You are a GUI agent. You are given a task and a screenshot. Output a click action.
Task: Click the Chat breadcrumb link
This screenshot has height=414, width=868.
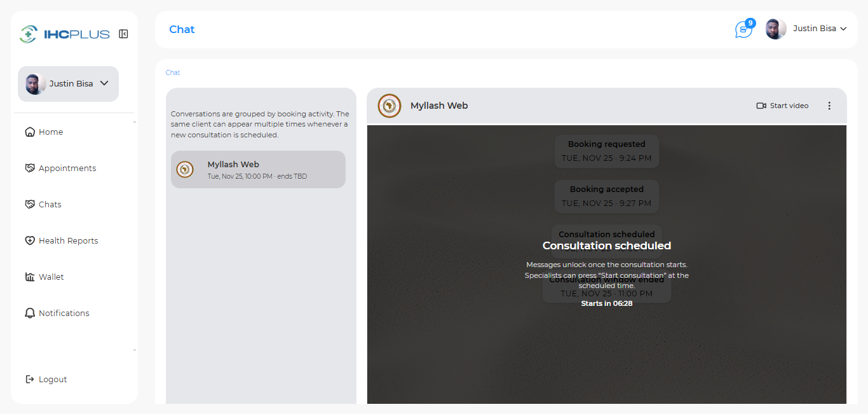173,72
